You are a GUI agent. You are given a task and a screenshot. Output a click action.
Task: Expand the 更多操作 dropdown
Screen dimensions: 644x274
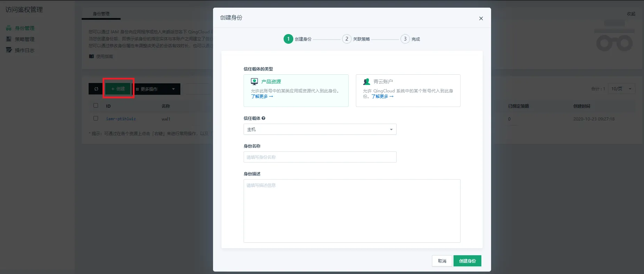(x=157, y=89)
